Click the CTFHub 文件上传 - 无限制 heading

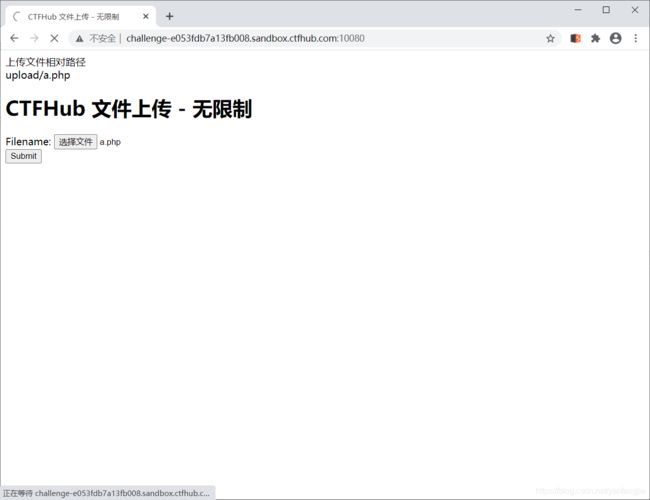[129, 109]
